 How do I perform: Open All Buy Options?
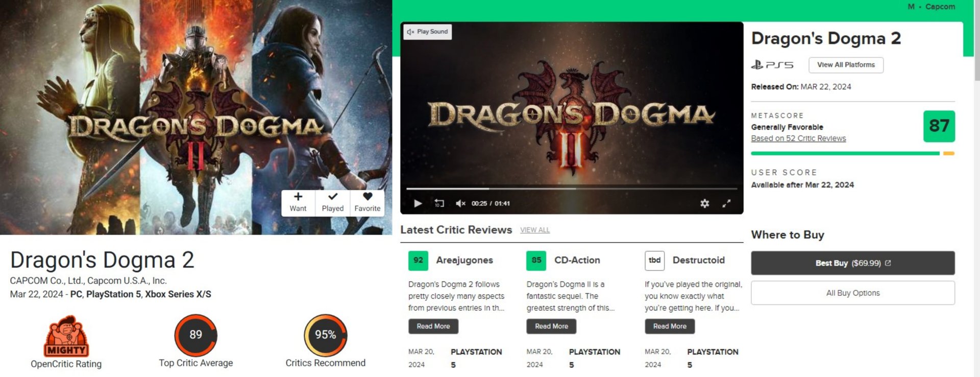(852, 293)
